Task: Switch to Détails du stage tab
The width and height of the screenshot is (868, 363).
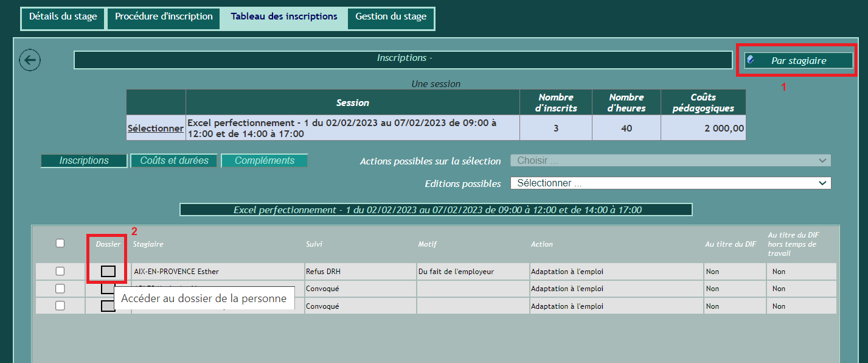Action: coord(63,17)
